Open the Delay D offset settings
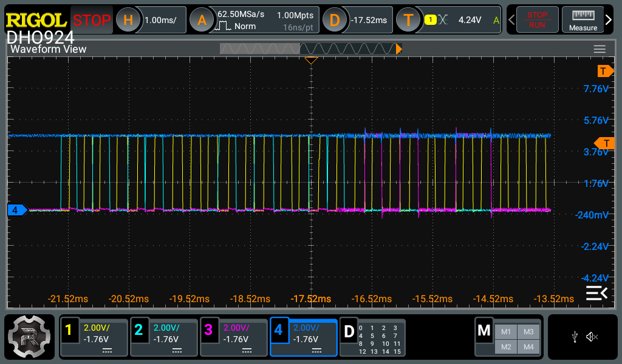 pyautogui.click(x=333, y=20)
